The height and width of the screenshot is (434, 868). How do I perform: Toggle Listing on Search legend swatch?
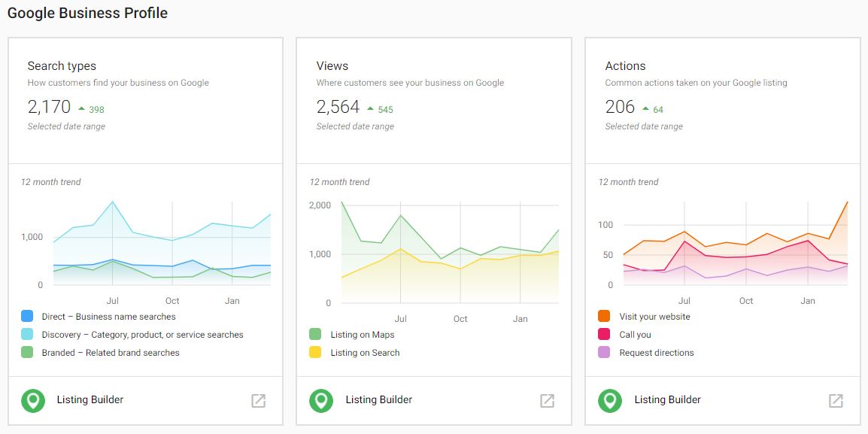click(x=315, y=353)
